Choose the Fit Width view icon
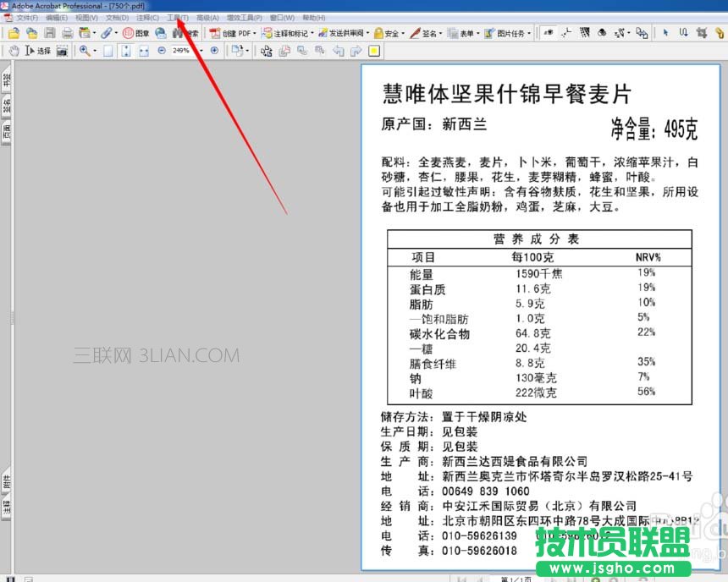This screenshot has width=728, height=582. [x=144, y=51]
